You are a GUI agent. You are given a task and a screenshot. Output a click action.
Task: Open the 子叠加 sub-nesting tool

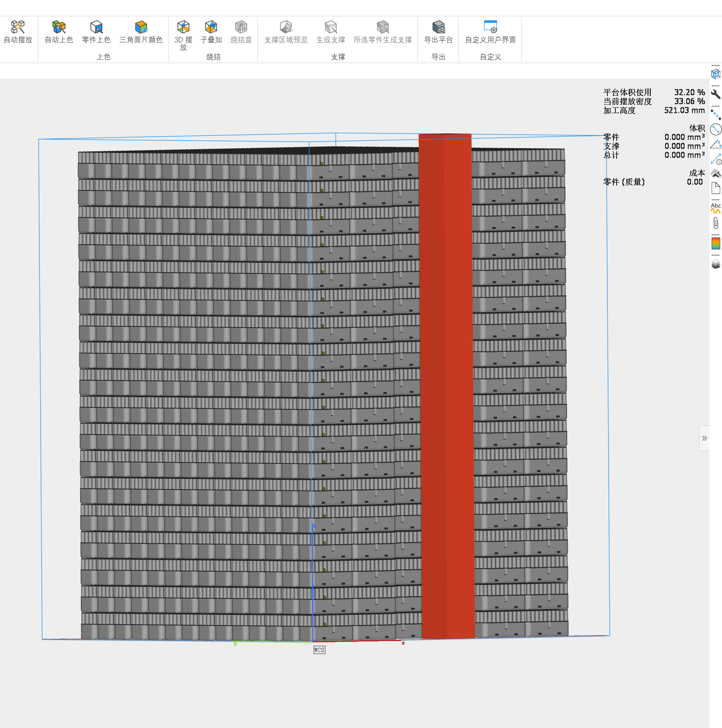(211, 32)
